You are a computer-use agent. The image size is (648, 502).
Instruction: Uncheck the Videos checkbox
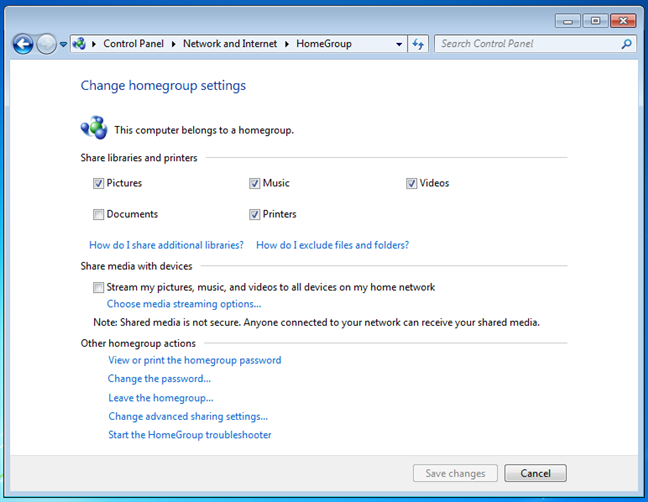pyautogui.click(x=411, y=183)
